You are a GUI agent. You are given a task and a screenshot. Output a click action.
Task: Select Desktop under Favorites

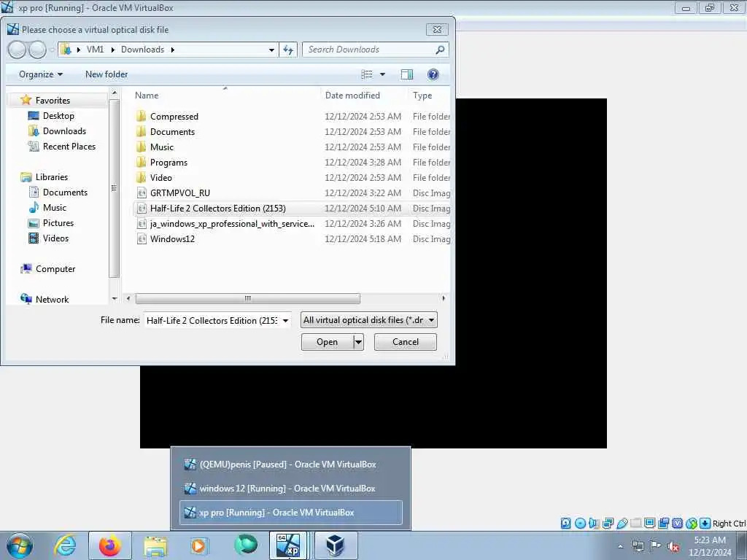tap(58, 116)
